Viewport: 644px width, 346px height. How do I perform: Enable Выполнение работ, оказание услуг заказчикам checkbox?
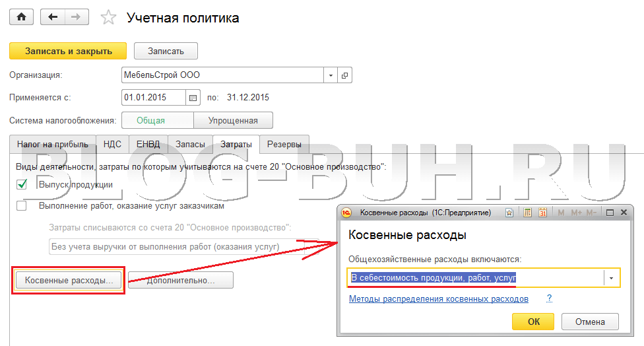point(22,206)
